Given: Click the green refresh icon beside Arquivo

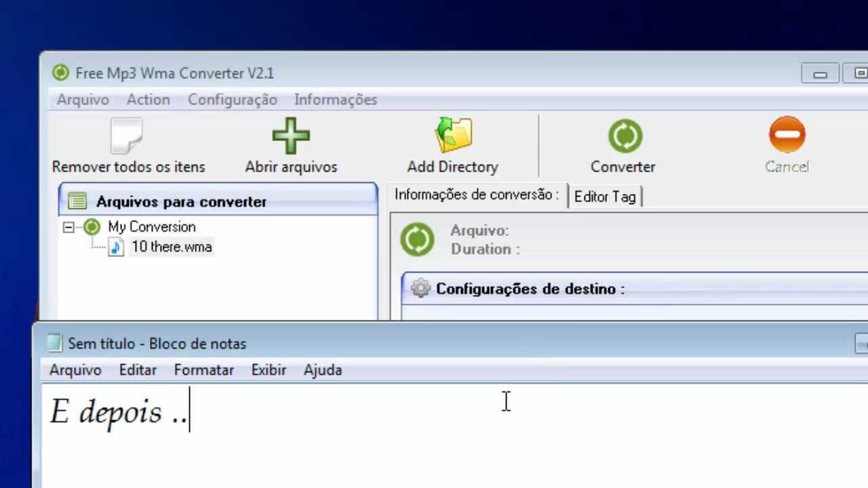Looking at the screenshot, I should coord(417,239).
